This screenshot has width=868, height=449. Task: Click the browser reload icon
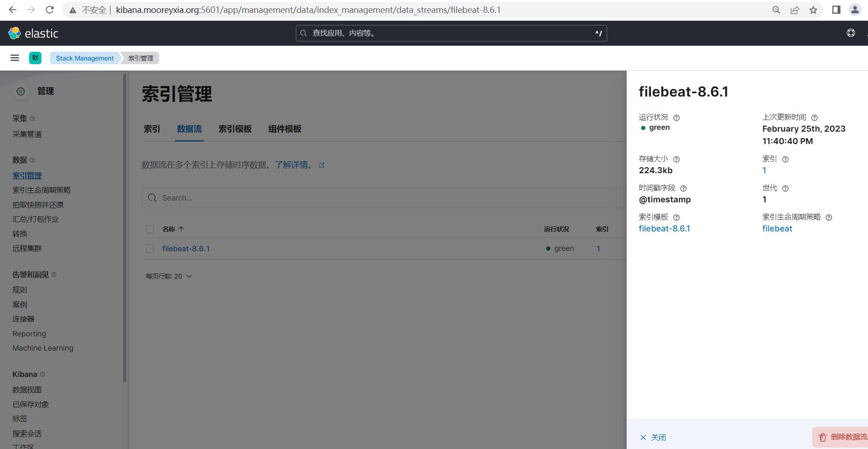click(x=50, y=10)
